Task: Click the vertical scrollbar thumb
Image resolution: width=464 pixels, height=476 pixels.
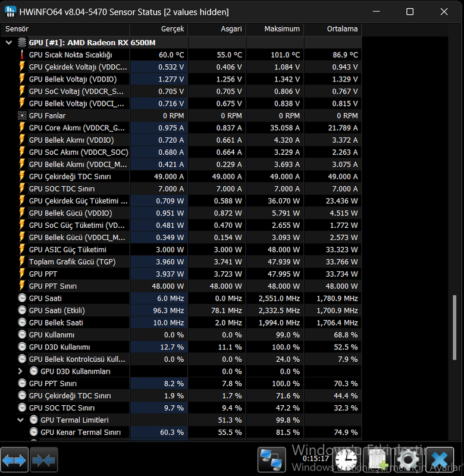Action: 454,327
